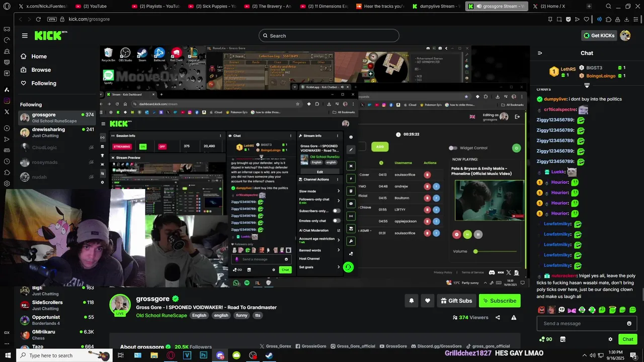644x362 pixels.
Task: Open drewissharing channel in Following list
Action: [x=57, y=132]
